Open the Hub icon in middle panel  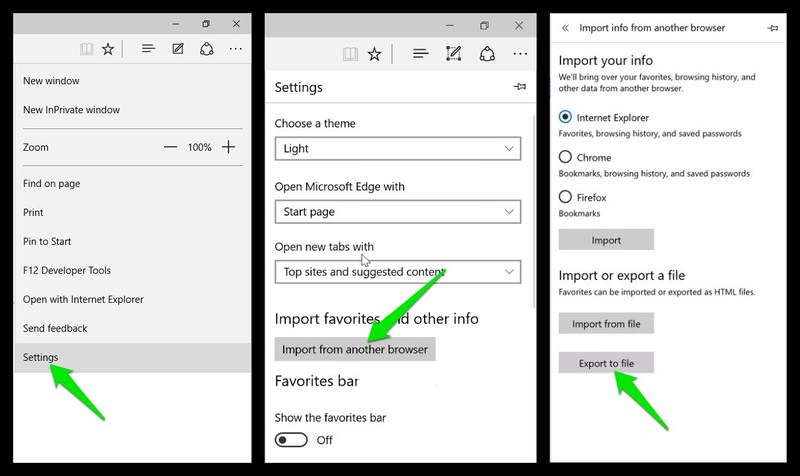[420, 53]
